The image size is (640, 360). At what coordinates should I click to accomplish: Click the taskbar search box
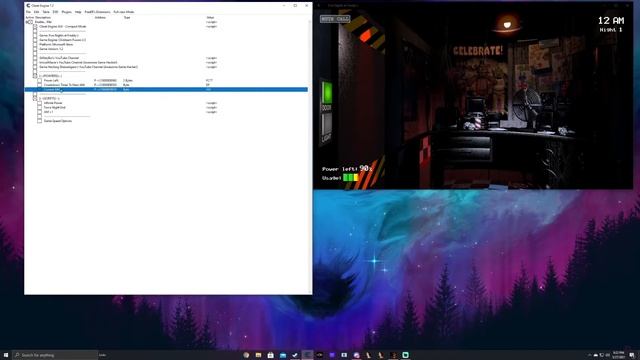[55, 355]
